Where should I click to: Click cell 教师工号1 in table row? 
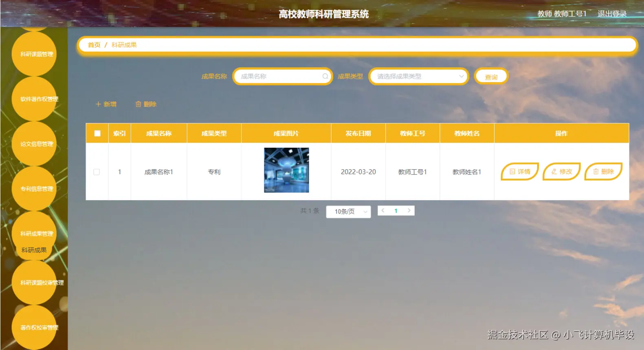(413, 172)
